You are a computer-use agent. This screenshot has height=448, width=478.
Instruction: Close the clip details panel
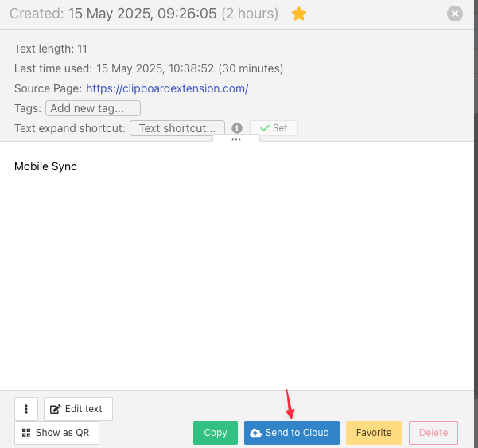coord(454,14)
